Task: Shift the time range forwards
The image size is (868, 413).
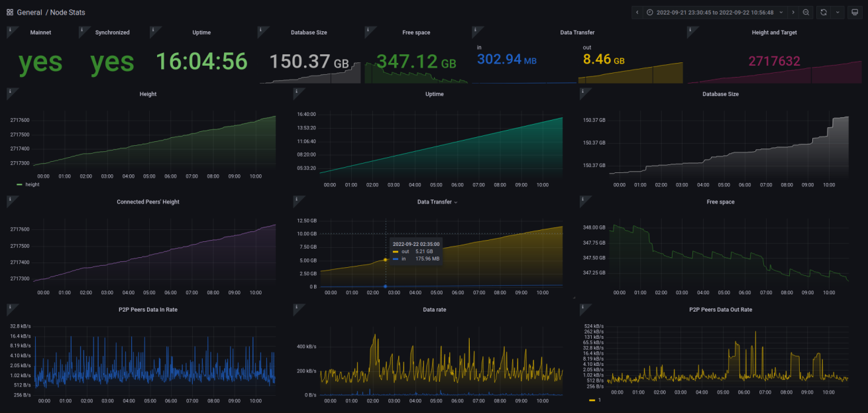Action: 793,12
